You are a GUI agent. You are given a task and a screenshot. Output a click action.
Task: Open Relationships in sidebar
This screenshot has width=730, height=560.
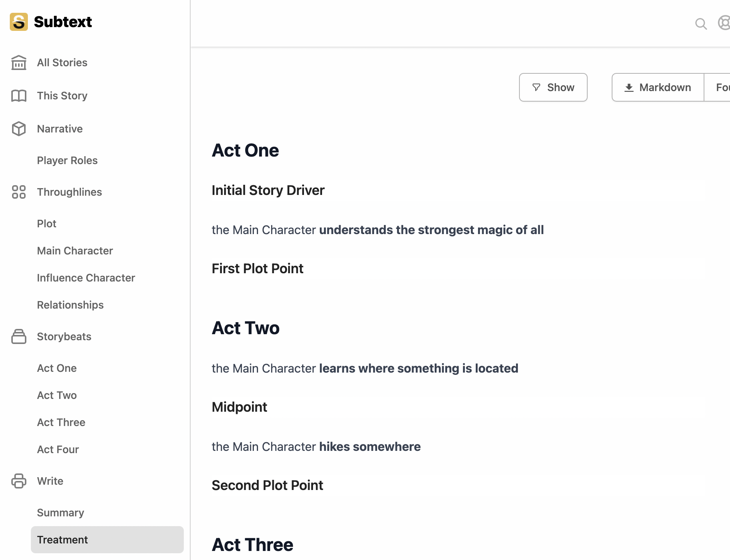pos(70,305)
